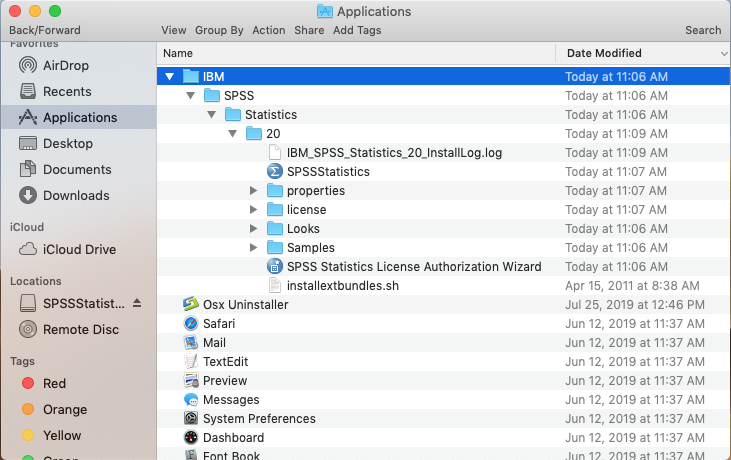This screenshot has width=731, height=460.
Task: Collapse the IBM folder disclosure triangle
Action: pos(170,77)
